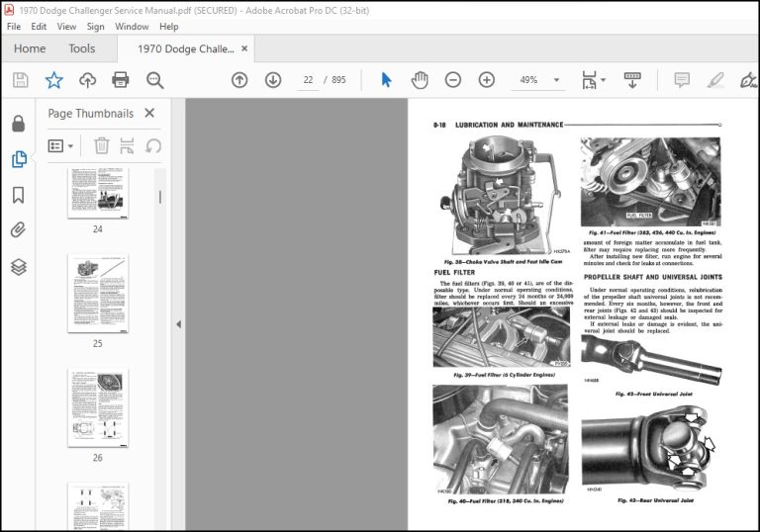
Task: Click the LUBRICATION AND MAINTENANCE page header
Action: tap(509, 125)
